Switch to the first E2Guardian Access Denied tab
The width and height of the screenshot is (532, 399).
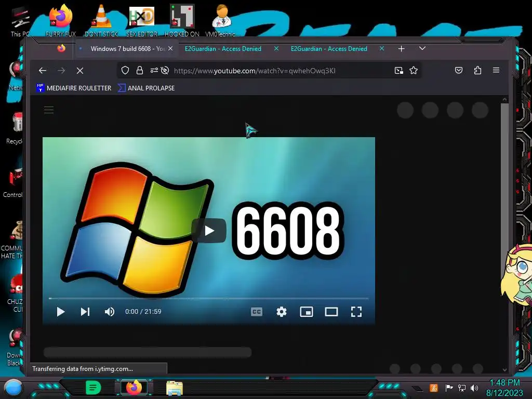[223, 48]
